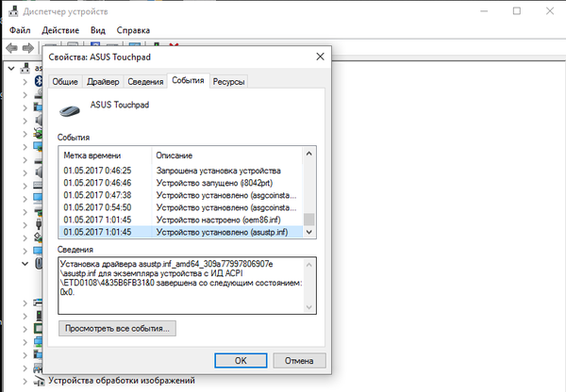Click the ASUS Touchpad mouse icon

point(71,114)
